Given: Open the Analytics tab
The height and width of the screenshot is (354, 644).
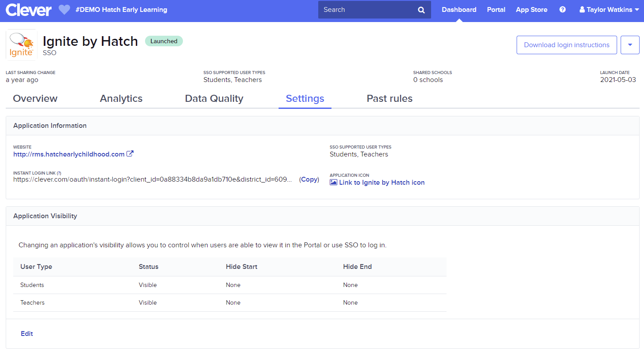Looking at the screenshot, I should [x=121, y=99].
